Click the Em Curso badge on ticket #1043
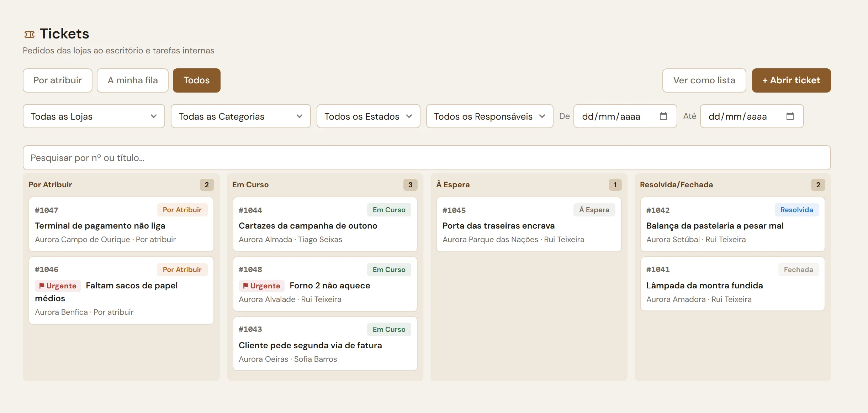The height and width of the screenshot is (413, 868). (x=389, y=329)
